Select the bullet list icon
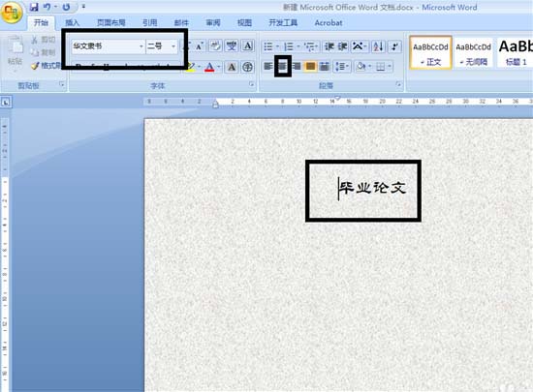Screen dimensions: 533x392 [x=268, y=46]
